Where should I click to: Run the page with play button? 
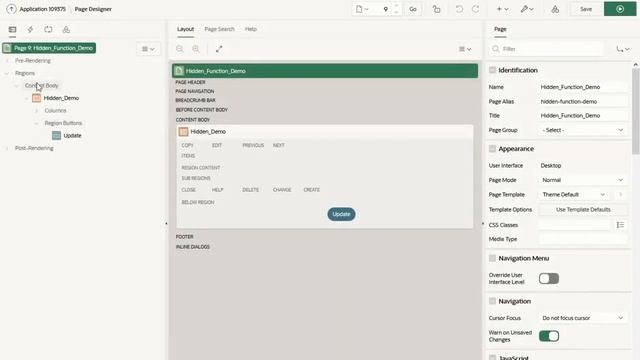pyautogui.click(x=620, y=9)
